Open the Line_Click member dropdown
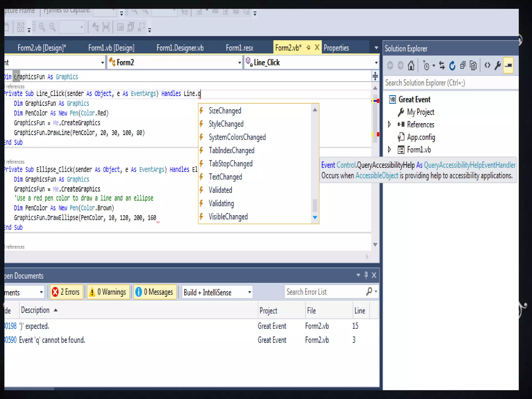The image size is (532, 399). [376, 63]
